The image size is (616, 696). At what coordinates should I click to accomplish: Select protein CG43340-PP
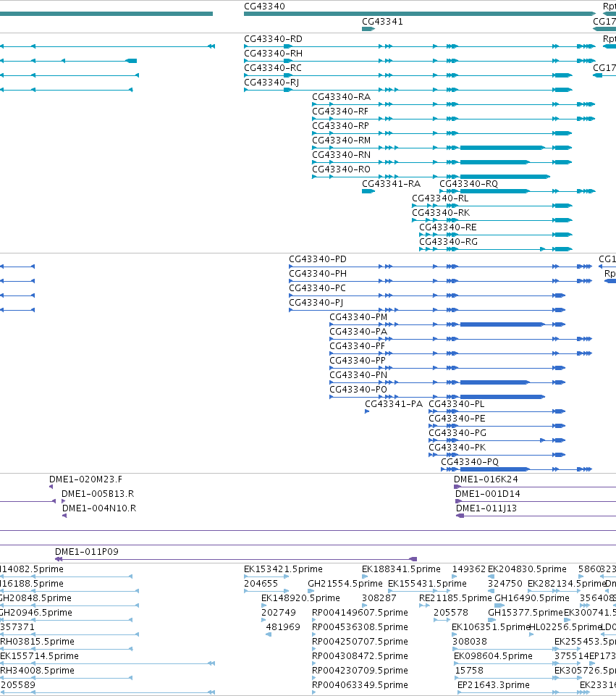[358, 361]
